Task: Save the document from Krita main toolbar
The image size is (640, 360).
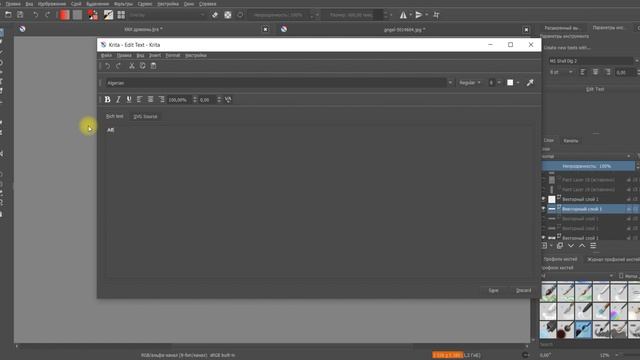Action: [x=20, y=15]
